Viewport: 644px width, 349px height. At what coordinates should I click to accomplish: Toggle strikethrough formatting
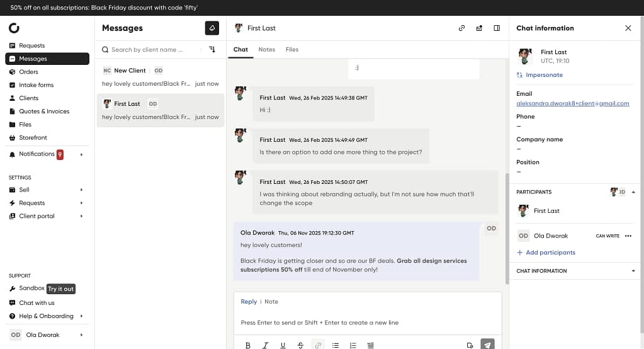(x=301, y=345)
